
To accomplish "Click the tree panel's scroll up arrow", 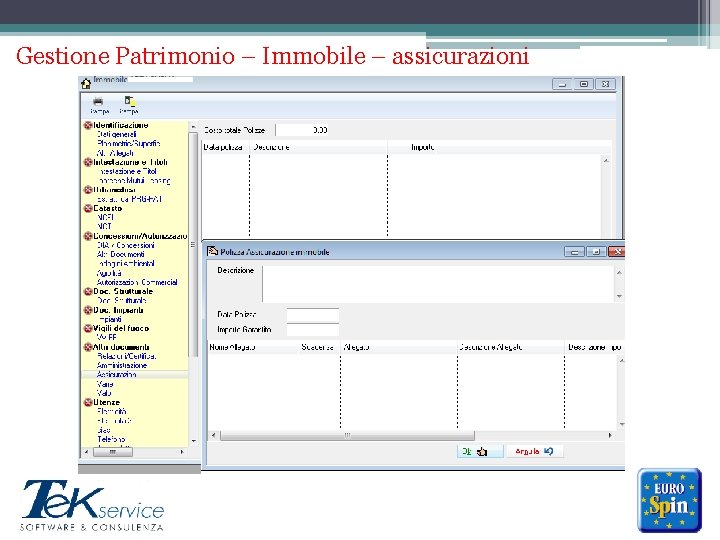I will (193, 127).
